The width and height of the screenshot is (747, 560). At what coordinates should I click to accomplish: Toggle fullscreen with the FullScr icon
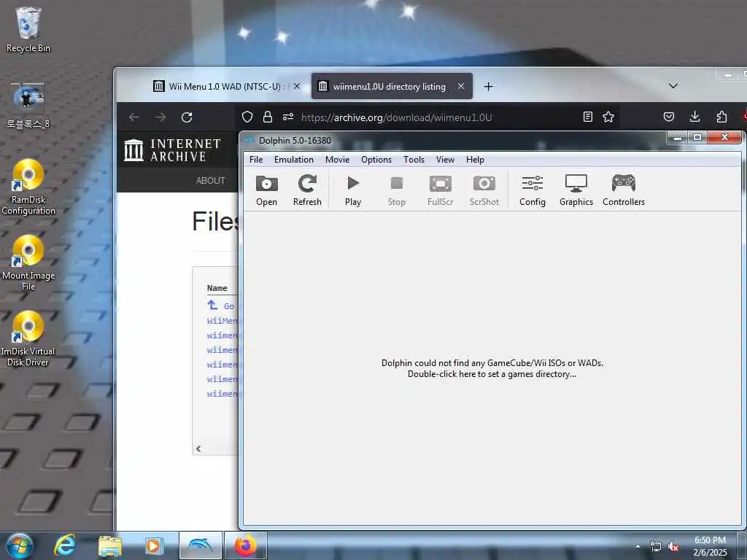[x=440, y=190]
